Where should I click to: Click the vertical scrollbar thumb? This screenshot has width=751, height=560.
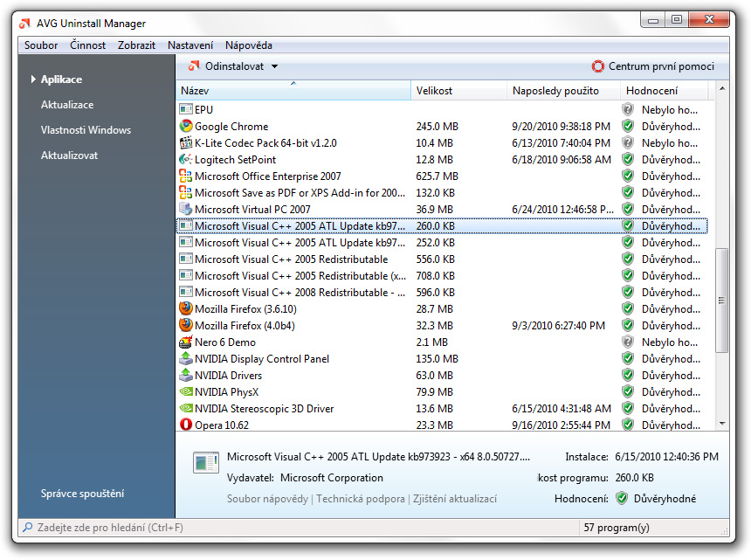pos(722,300)
